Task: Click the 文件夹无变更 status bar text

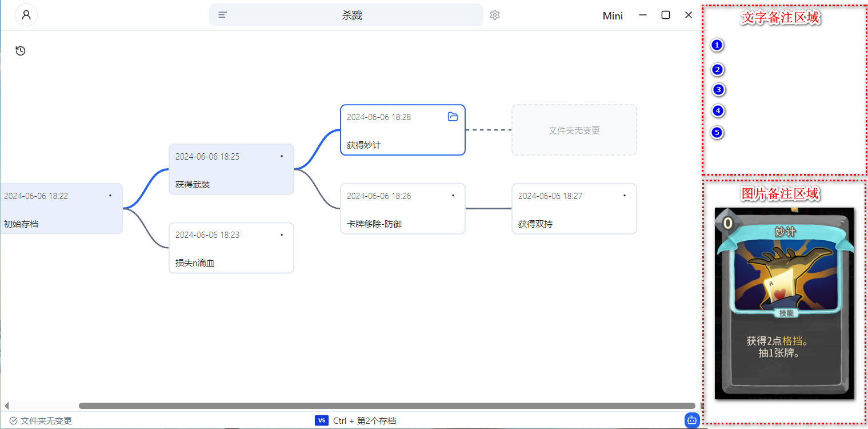Action: [x=46, y=421]
